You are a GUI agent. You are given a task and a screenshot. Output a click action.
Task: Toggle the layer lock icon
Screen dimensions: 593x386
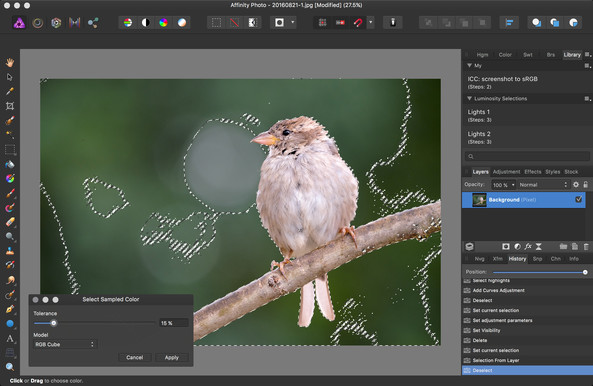[585, 184]
